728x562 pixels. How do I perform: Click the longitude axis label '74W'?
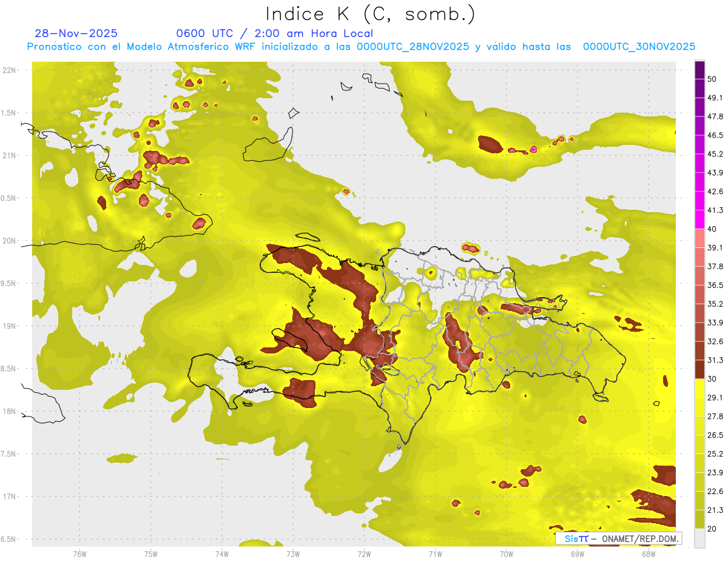point(222,554)
